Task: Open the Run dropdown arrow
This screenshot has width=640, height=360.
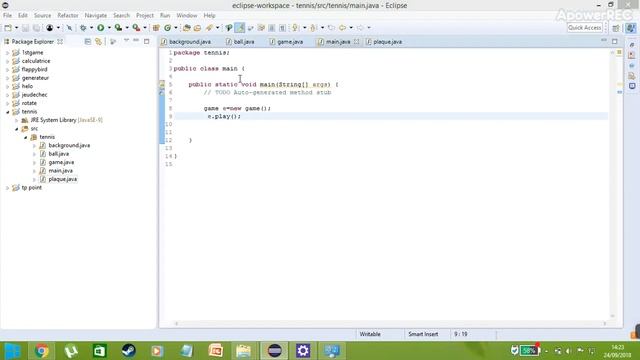Action: pyautogui.click(x=109, y=28)
